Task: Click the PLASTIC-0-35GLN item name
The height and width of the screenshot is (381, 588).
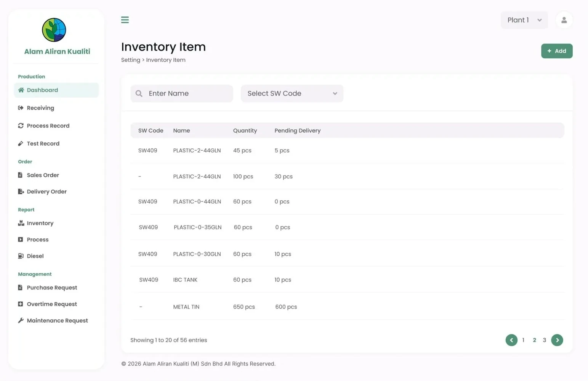Action: point(197,227)
